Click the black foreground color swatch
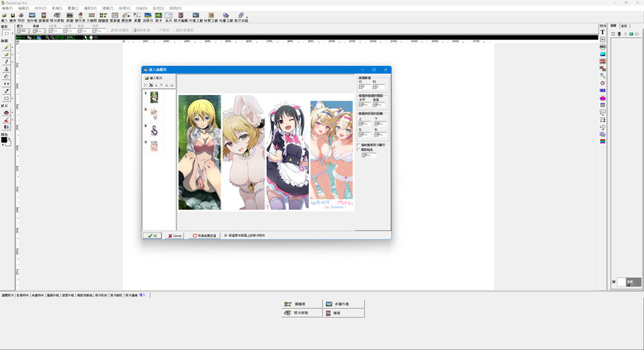Image resolution: width=644 pixels, height=350 pixels. [x=4, y=140]
